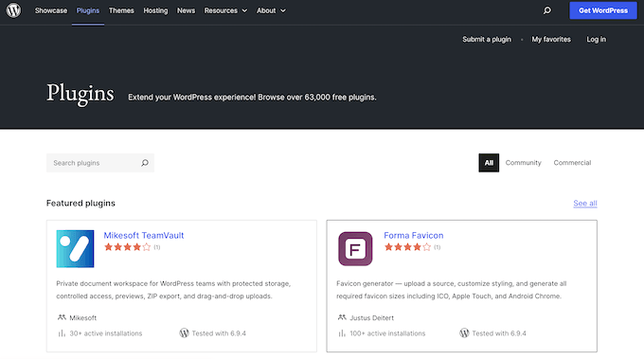Screen dimensions: 644x359
Task: Open the Mikesoft TeamVault title link
Action: tap(144, 235)
